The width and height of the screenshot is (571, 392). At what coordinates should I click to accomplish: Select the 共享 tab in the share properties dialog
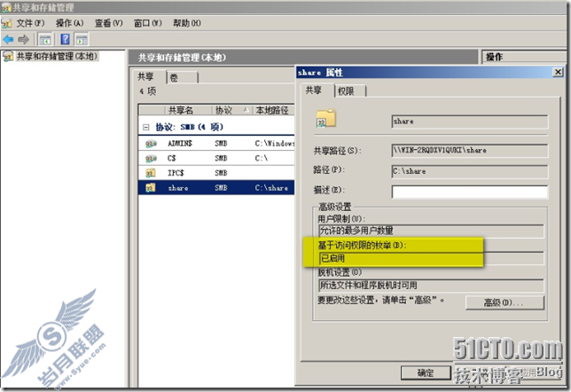tap(317, 90)
